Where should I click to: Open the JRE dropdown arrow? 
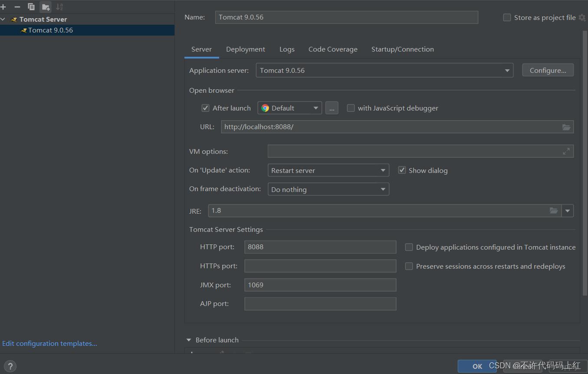pyautogui.click(x=568, y=211)
